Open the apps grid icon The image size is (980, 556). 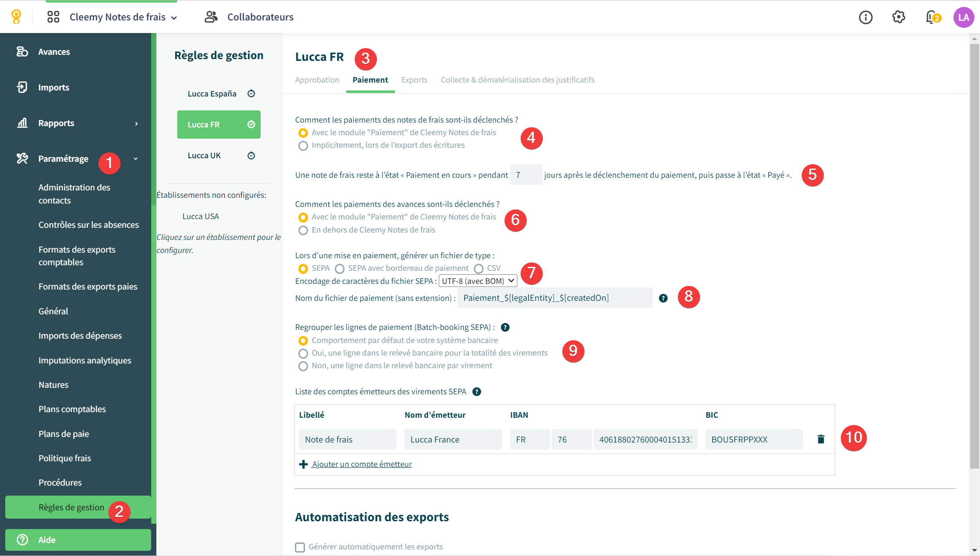pos(53,17)
